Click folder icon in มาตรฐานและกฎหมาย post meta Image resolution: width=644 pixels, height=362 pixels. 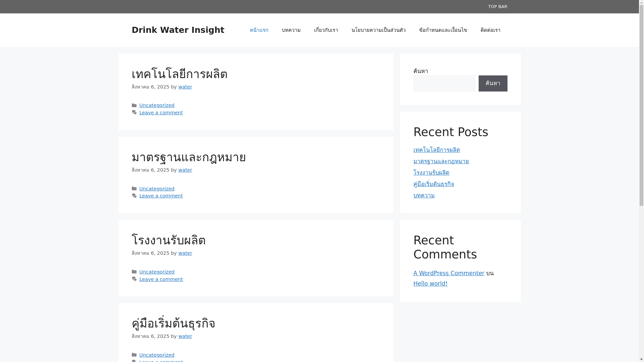point(134,189)
